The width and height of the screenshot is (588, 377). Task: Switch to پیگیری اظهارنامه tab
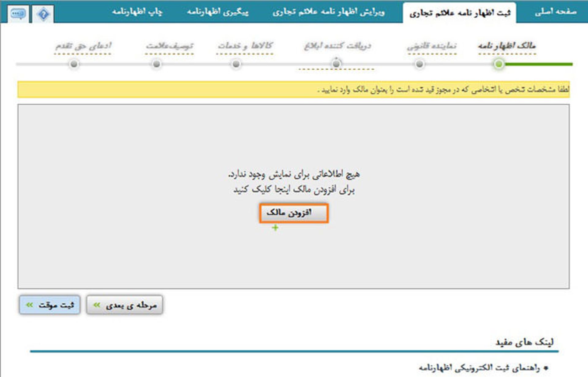[218, 12]
